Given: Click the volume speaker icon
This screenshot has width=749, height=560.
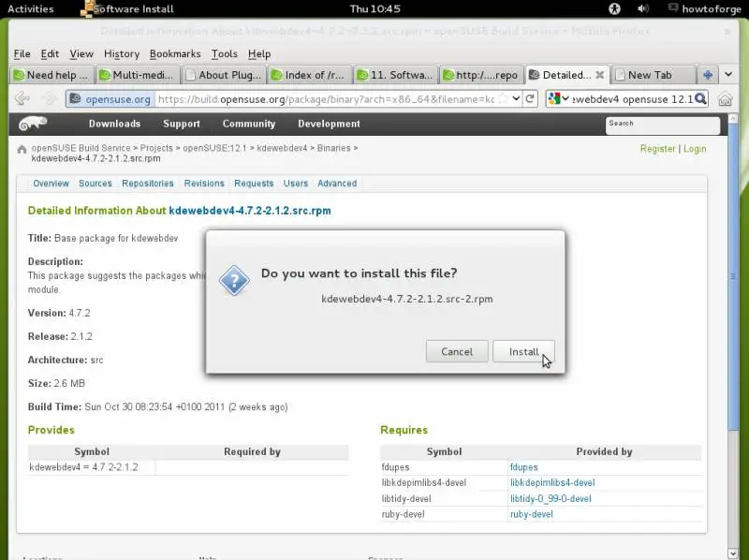Looking at the screenshot, I should pyautogui.click(x=643, y=8).
